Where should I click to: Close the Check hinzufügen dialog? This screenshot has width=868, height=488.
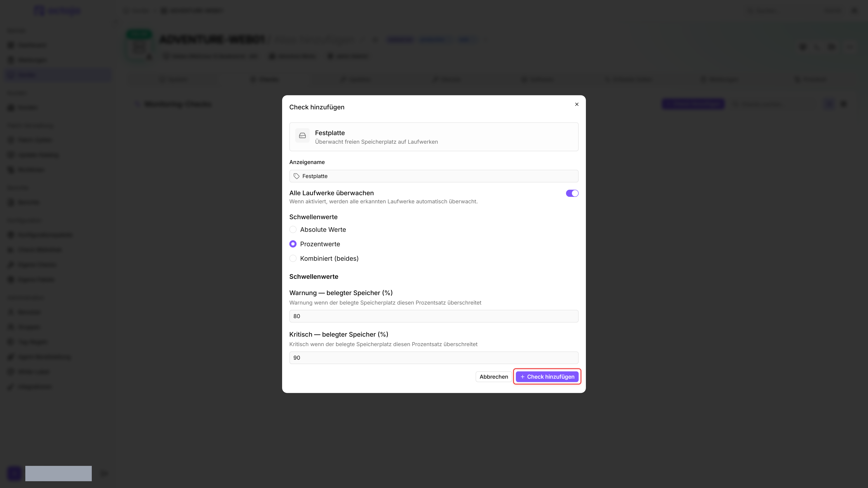(577, 104)
